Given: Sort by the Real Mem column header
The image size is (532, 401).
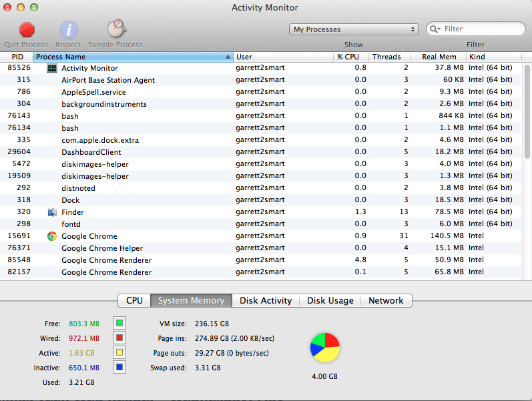Looking at the screenshot, I should (x=439, y=57).
